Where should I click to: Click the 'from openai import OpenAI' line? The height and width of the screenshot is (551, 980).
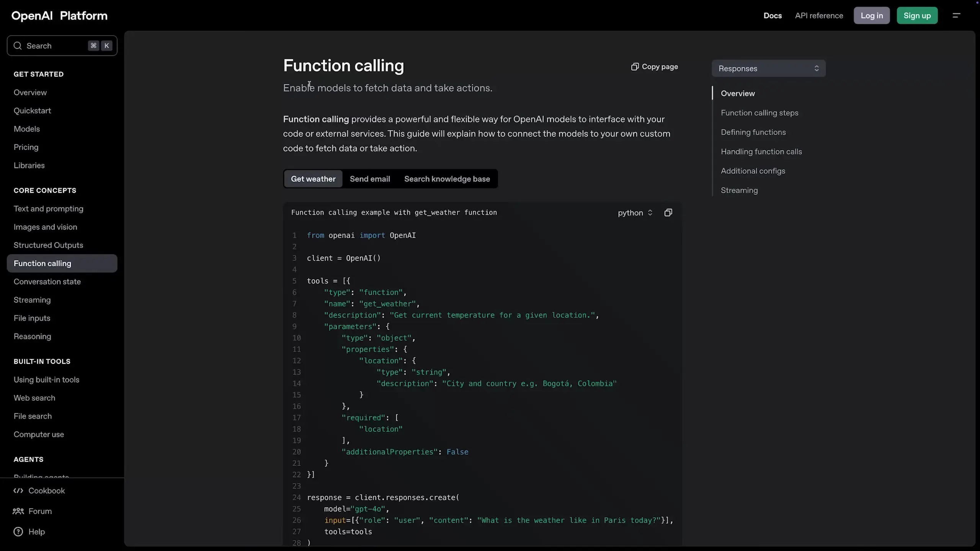pos(361,235)
